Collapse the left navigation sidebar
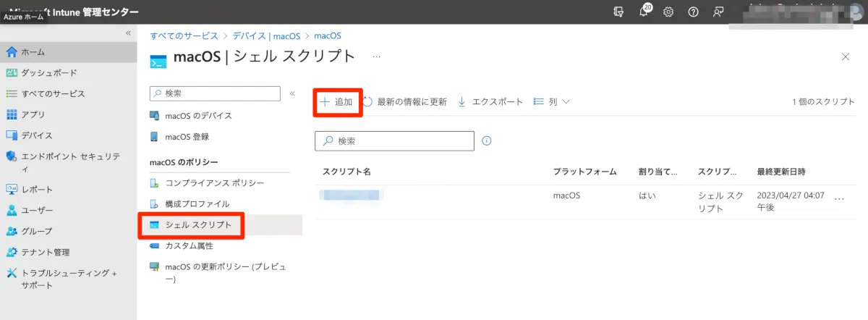This screenshot has width=868, height=320. [x=129, y=33]
